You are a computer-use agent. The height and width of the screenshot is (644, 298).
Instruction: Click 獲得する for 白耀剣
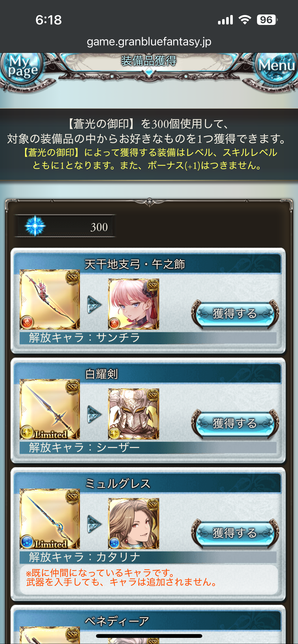click(235, 423)
